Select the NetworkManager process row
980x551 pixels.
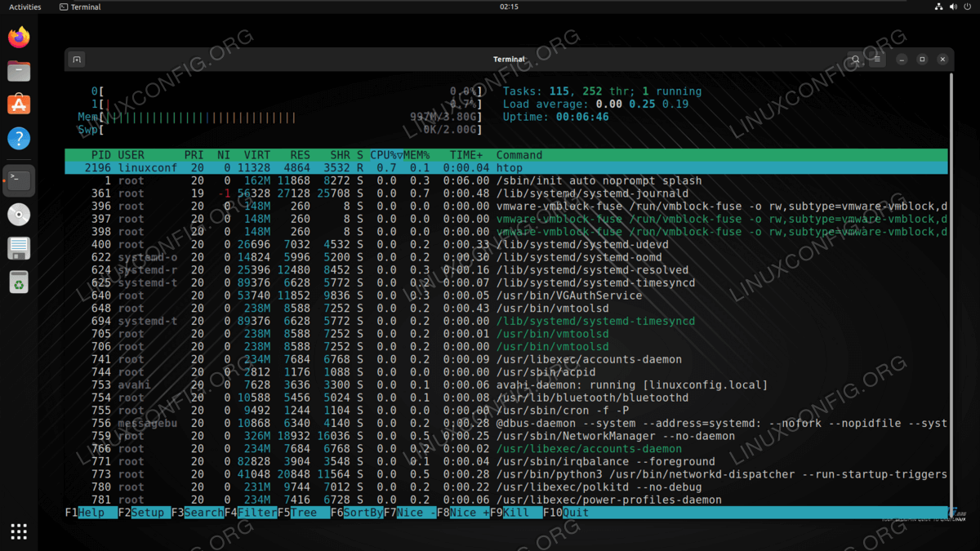506,436
